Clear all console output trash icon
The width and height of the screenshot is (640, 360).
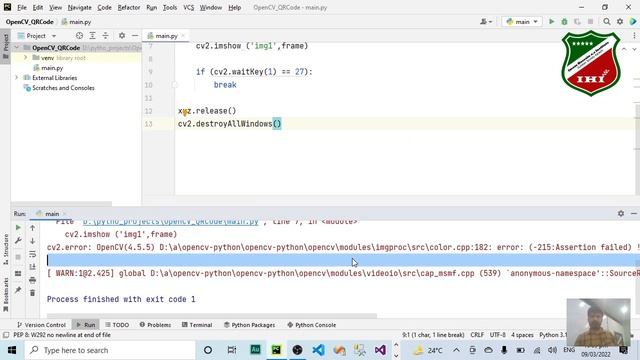(x=33, y=293)
